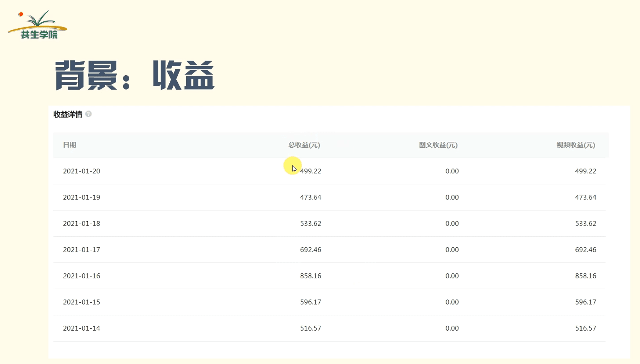640x364 pixels.
Task: Click total income 596.17 for 2021-01-15
Action: point(310,302)
